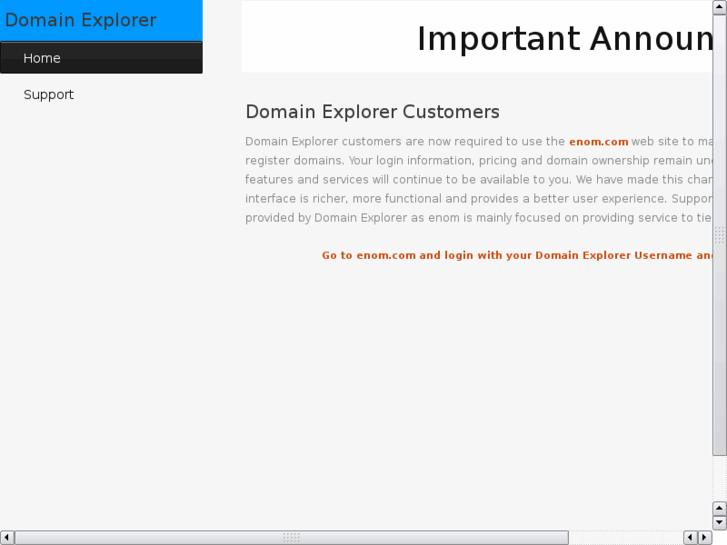Screen dimensions: 727x545
Task: Click the vertical scrollbar up arrow adjacent to the down arrow
Action: (719, 508)
